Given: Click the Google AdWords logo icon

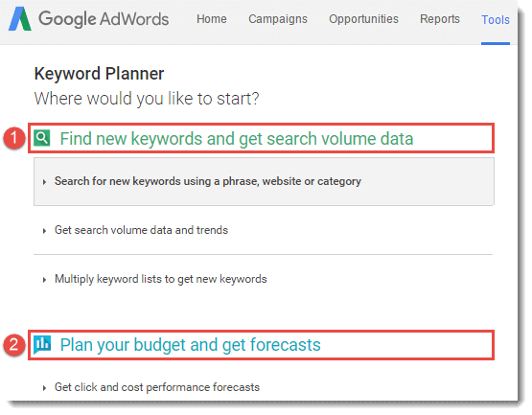Looking at the screenshot, I should pyautogui.click(x=20, y=19).
